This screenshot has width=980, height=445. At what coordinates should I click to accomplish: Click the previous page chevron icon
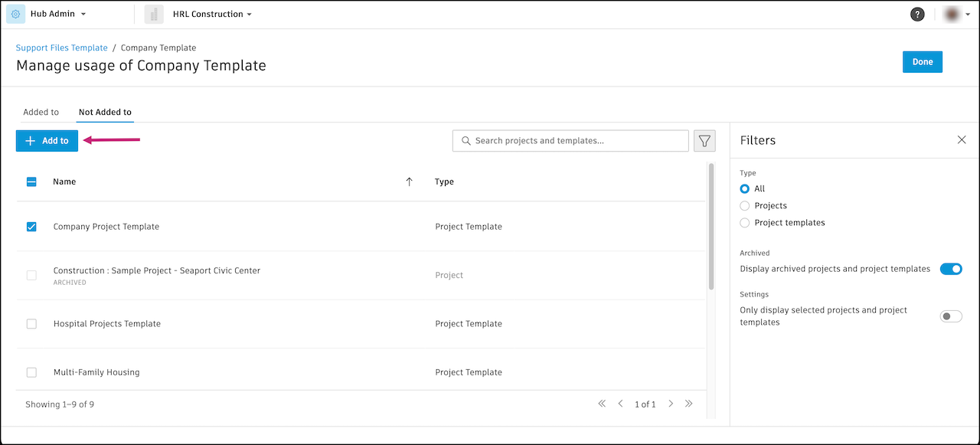point(620,404)
